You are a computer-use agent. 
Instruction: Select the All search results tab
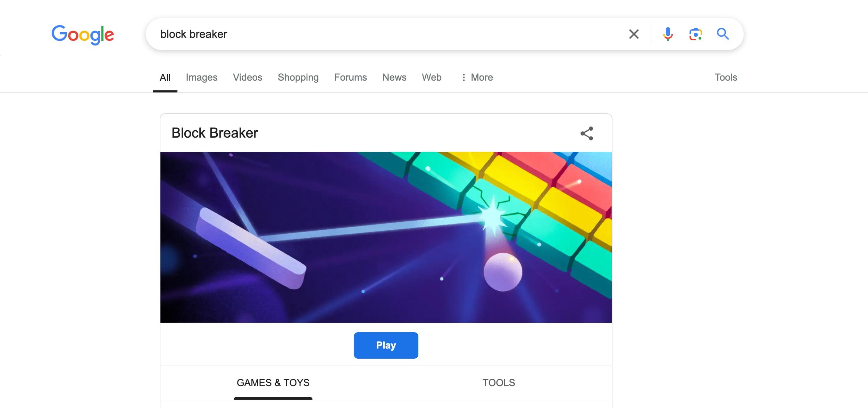coord(165,77)
